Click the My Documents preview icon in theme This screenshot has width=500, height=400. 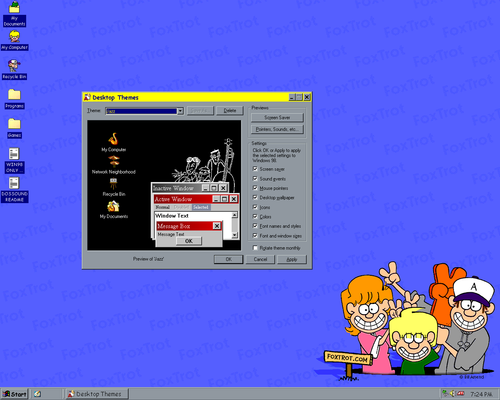[x=113, y=206]
